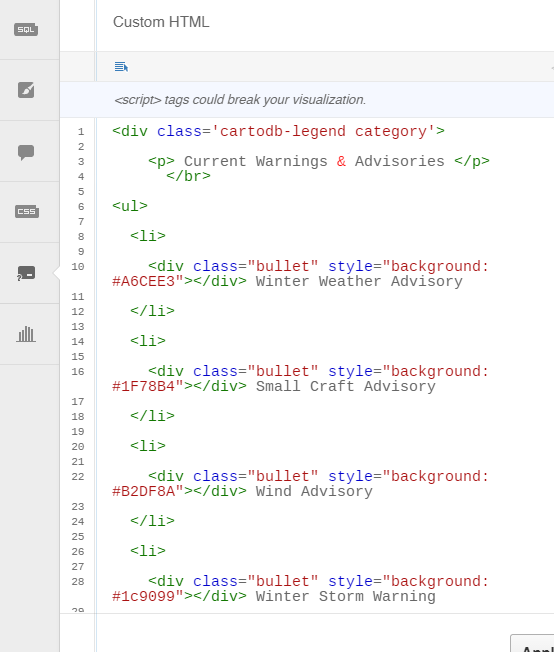Open the SQL panel icon
The width and height of the screenshot is (554, 652).
26,30
